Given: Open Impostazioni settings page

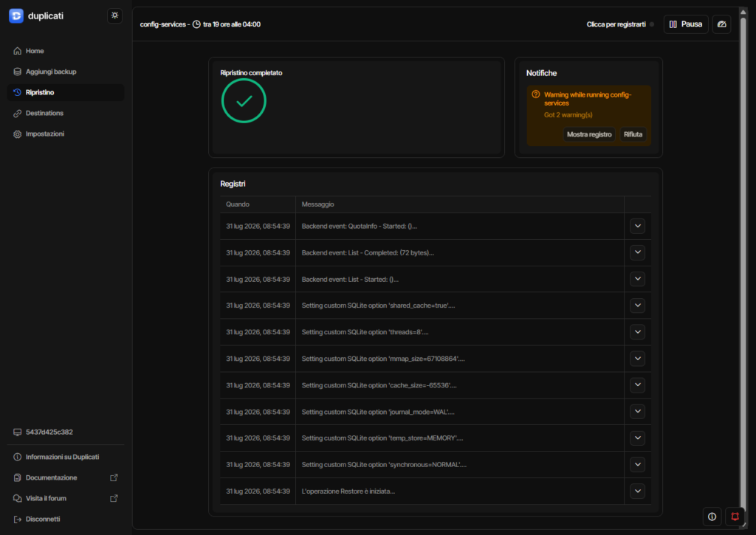Looking at the screenshot, I should click(66, 134).
